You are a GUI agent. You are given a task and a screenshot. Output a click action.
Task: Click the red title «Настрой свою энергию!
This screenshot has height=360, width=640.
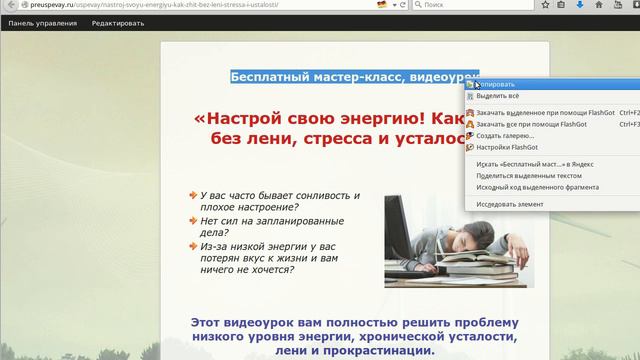click(x=329, y=119)
